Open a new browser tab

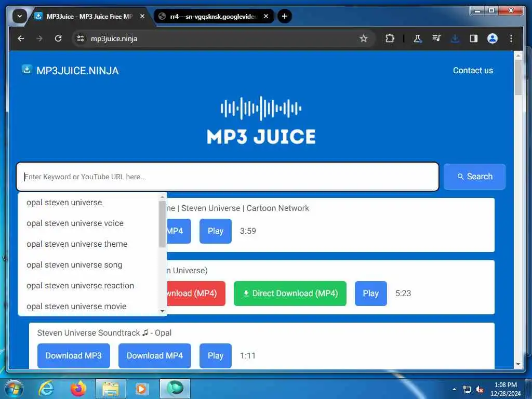[285, 16]
